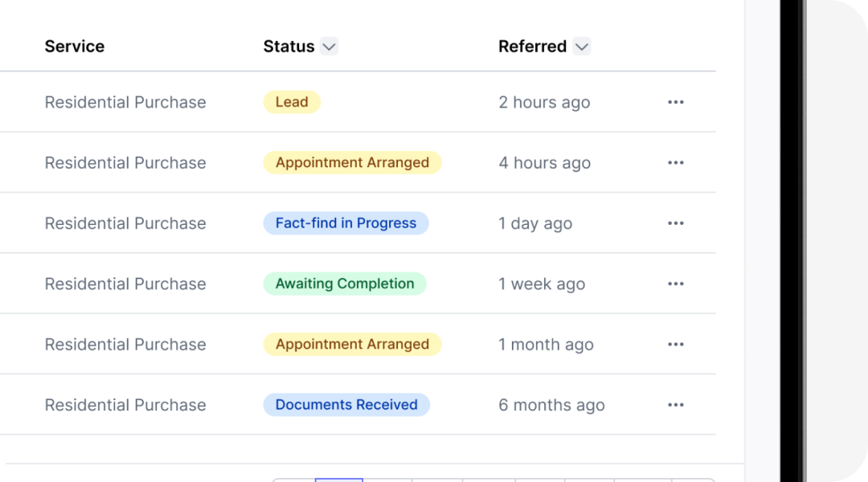
Task: Click Residential Purchase on the 1 week ago row
Action: pos(125,283)
